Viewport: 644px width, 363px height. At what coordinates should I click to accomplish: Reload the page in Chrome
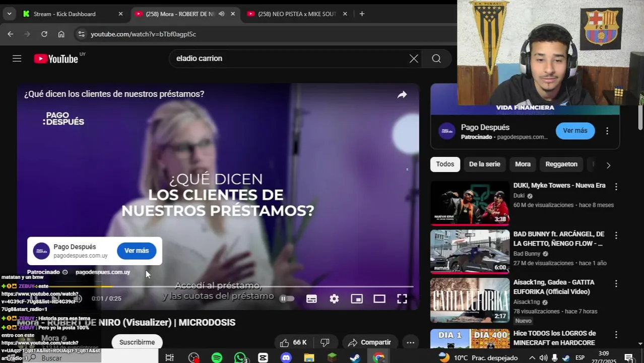tap(44, 34)
